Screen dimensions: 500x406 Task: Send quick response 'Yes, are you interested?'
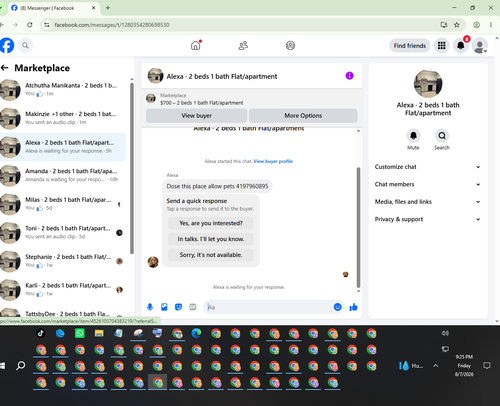click(211, 223)
